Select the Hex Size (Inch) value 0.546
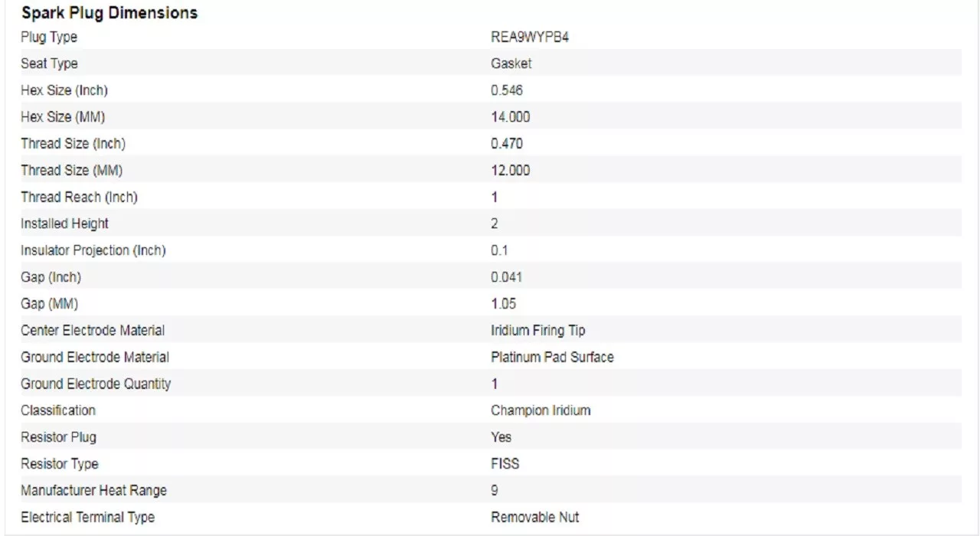Viewport: 980px width, 536px height. 507,90
